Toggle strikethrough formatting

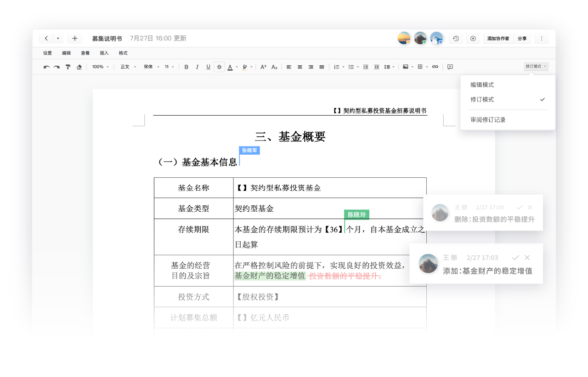219,67
